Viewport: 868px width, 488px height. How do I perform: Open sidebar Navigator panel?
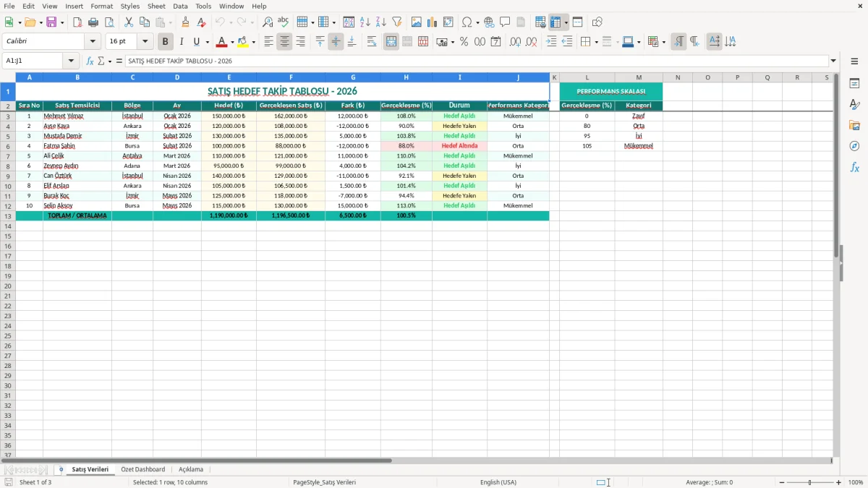[x=854, y=147]
